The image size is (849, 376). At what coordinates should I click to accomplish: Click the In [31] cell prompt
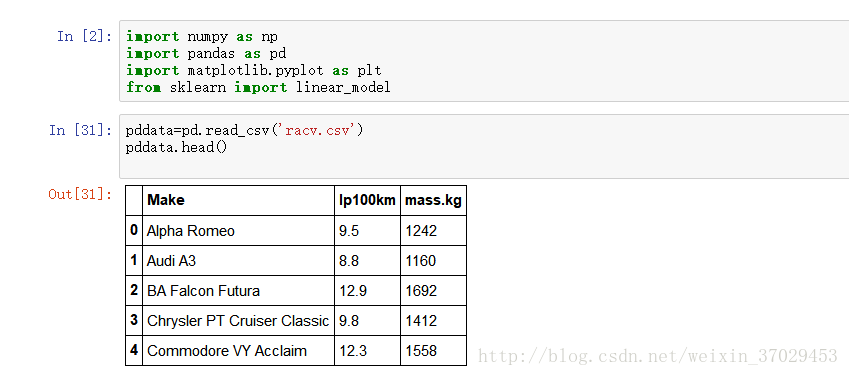coord(81,131)
